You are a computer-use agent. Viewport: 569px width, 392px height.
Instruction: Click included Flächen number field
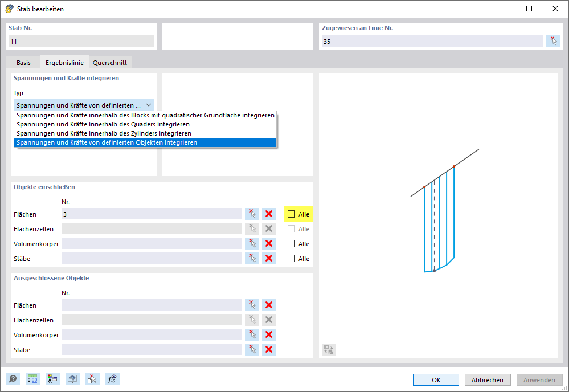[152, 214]
